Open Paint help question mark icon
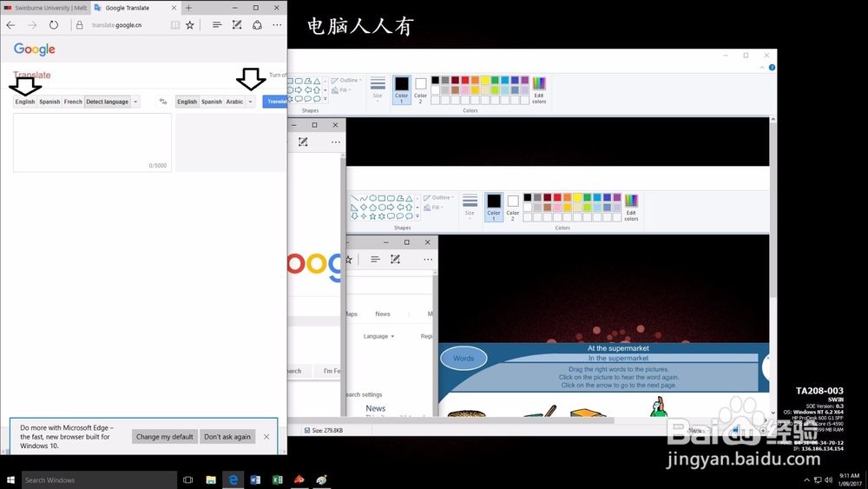This screenshot has width=868, height=489. [x=772, y=68]
